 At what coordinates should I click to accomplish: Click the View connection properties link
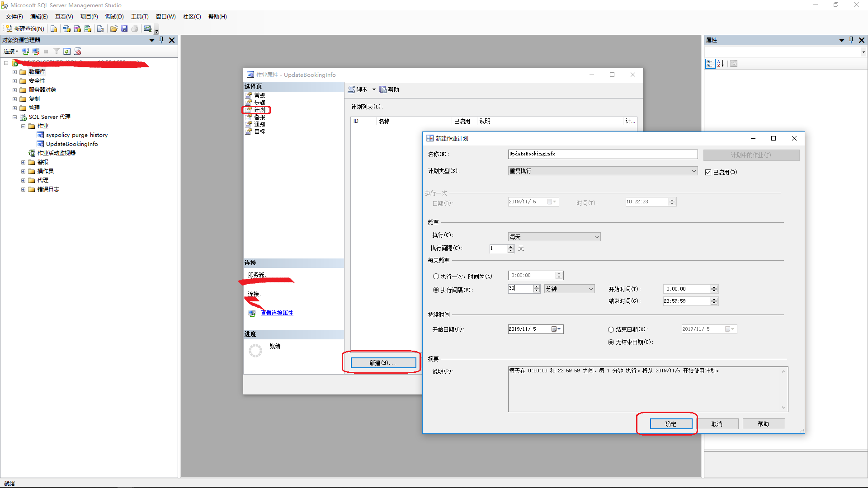click(277, 313)
